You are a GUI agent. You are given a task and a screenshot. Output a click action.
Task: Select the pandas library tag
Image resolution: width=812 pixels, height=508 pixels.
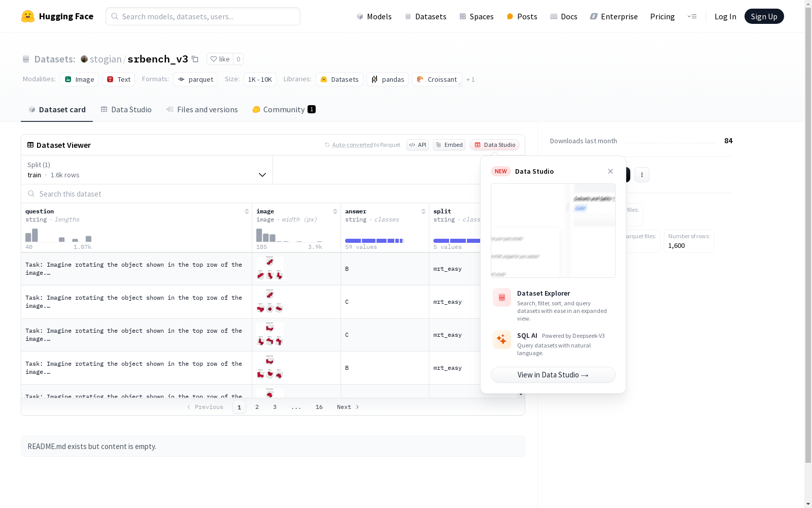coord(388,79)
